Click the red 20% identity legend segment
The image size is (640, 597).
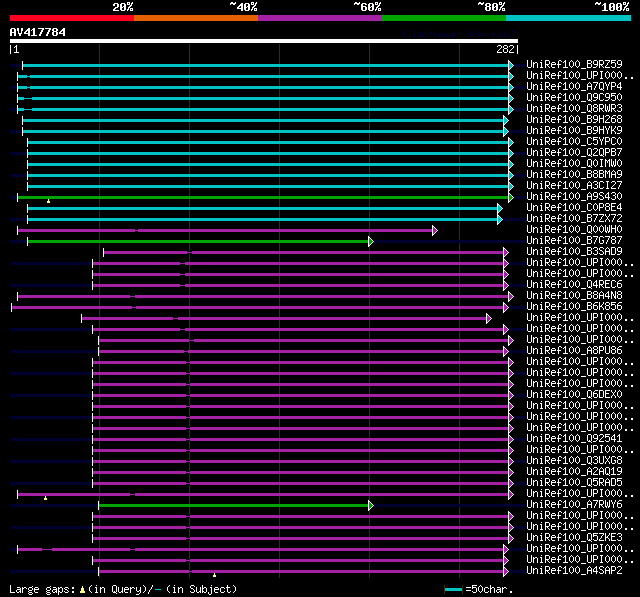coord(72,18)
